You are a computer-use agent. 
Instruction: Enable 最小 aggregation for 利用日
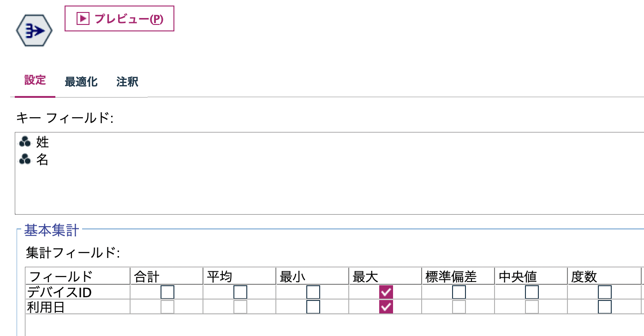point(313,306)
